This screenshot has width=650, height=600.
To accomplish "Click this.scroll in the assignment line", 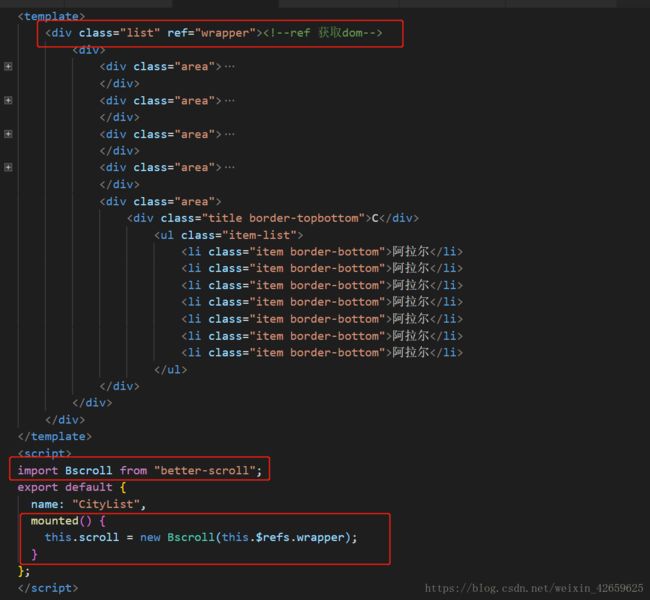I will tap(82, 537).
